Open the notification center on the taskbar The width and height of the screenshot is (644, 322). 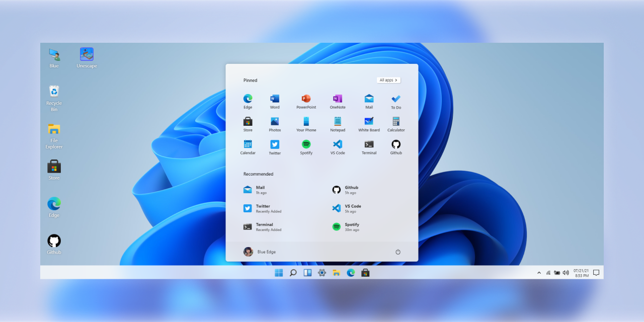coord(596,273)
